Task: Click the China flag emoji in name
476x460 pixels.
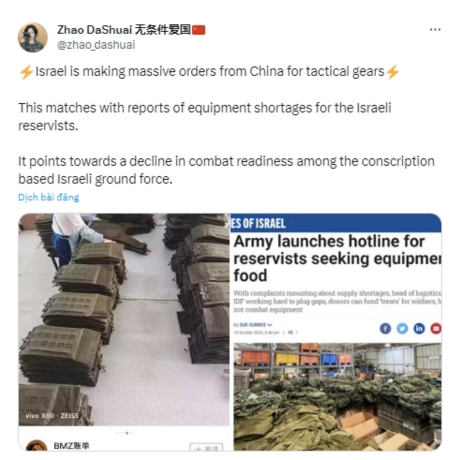Action: [199, 30]
